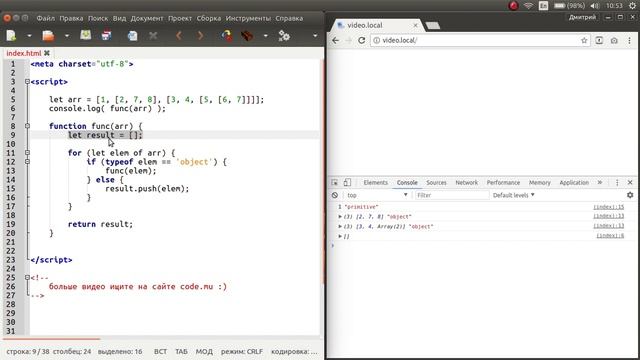Build the current file brick icon
The width and height of the screenshot is (640, 360).
pos(247,36)
